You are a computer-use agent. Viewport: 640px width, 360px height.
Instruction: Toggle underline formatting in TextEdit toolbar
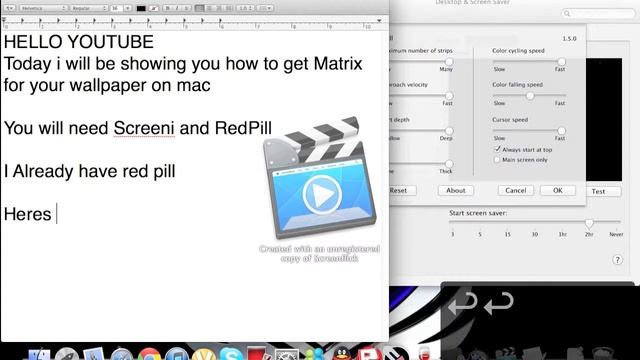point(186,8)
